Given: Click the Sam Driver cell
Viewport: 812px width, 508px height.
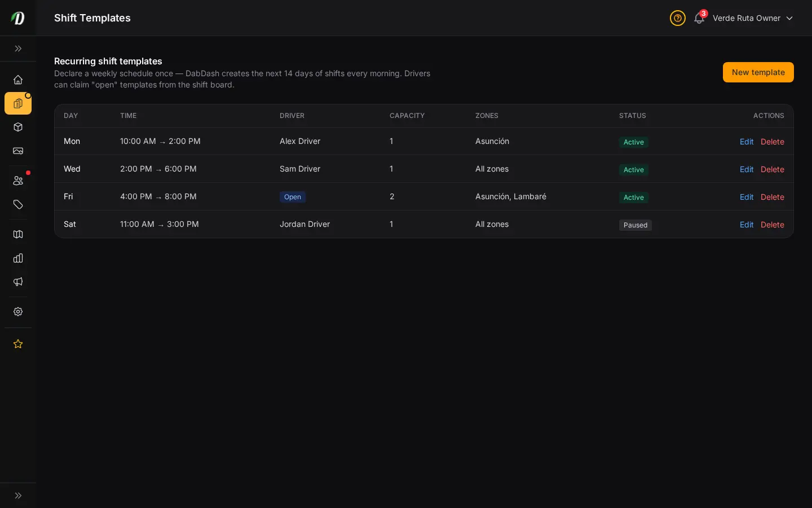Looking at the screenshot, I should click(300, 169).
